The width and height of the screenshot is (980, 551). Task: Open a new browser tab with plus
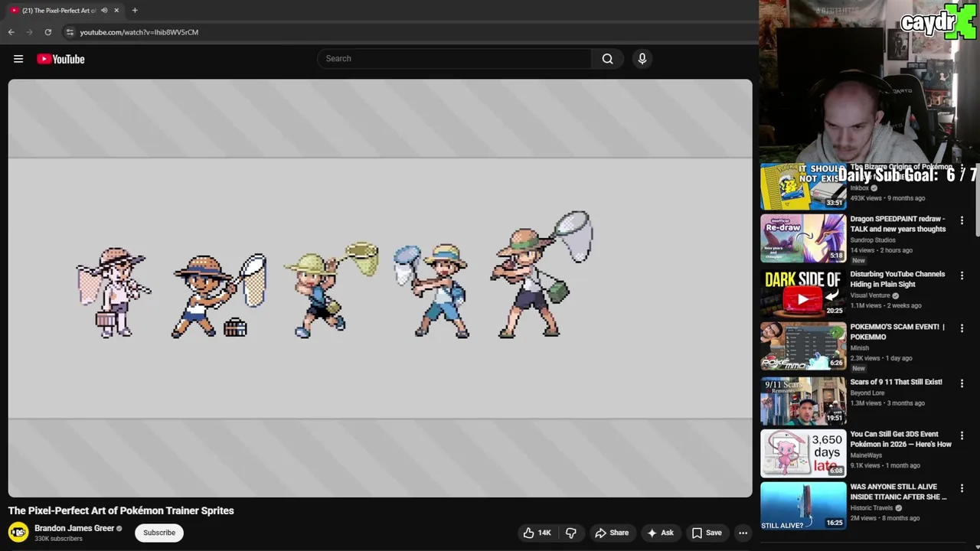point(135,10)
